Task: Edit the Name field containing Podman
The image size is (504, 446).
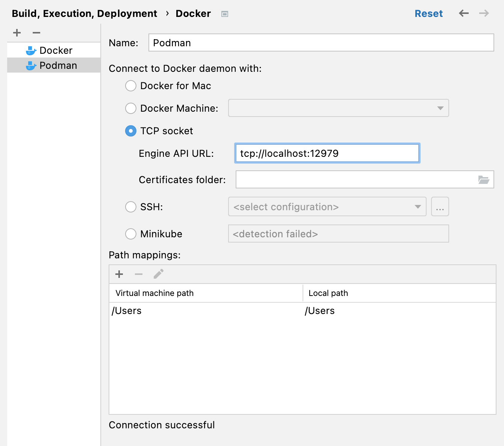Action: pyautogui.click(x=321, y=42)
